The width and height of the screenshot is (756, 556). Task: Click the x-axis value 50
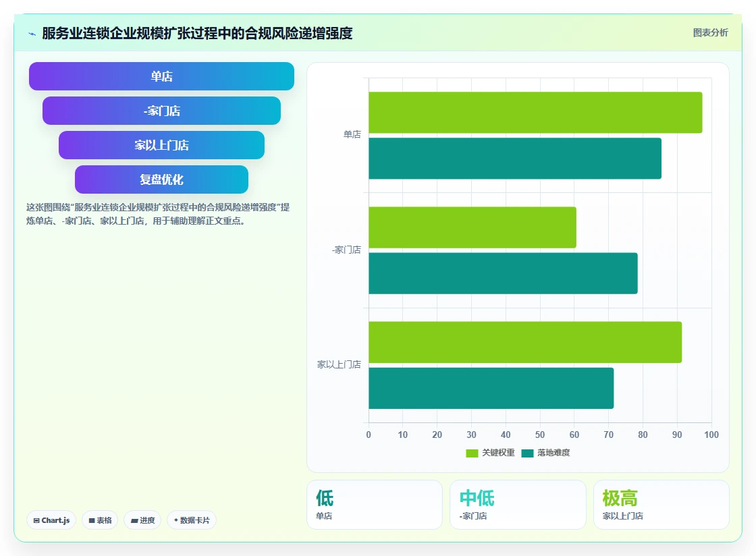(x=540, y=435)
